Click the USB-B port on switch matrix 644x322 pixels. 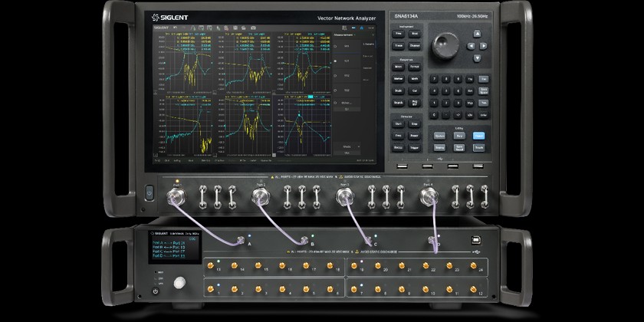476,239
